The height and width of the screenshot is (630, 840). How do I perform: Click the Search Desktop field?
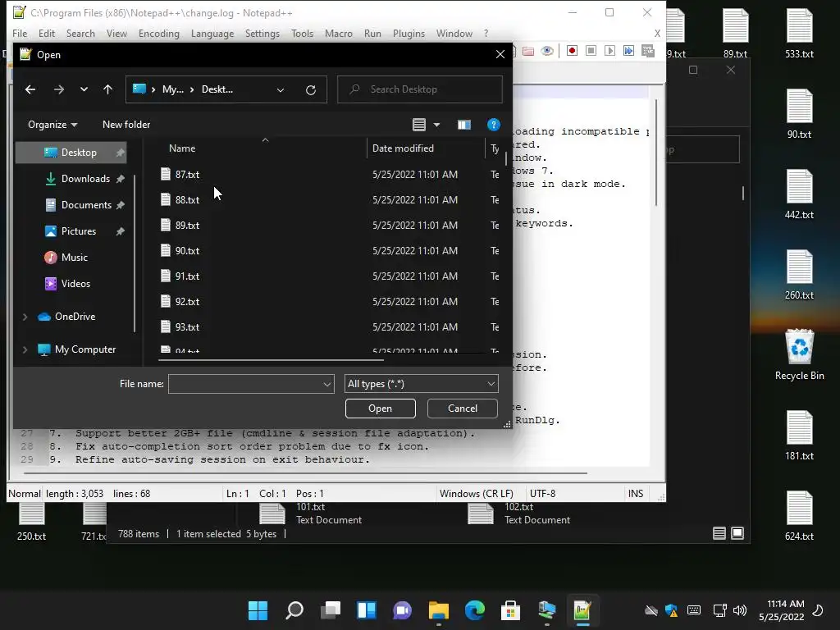tap(420, 89)
